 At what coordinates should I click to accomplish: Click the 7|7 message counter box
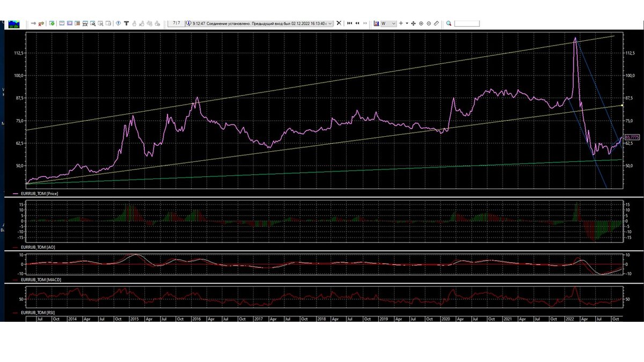(x=176, y=23)
